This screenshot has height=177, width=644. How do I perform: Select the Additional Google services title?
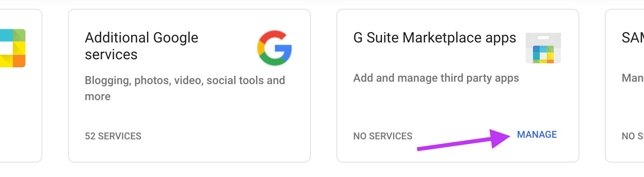click(x=141, y=46)
